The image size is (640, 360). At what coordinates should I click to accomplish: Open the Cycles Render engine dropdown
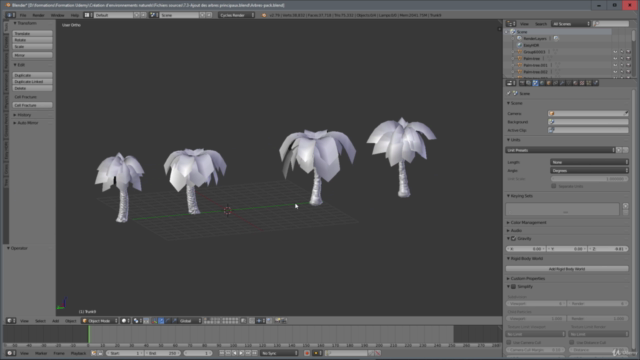coord(236,15)
